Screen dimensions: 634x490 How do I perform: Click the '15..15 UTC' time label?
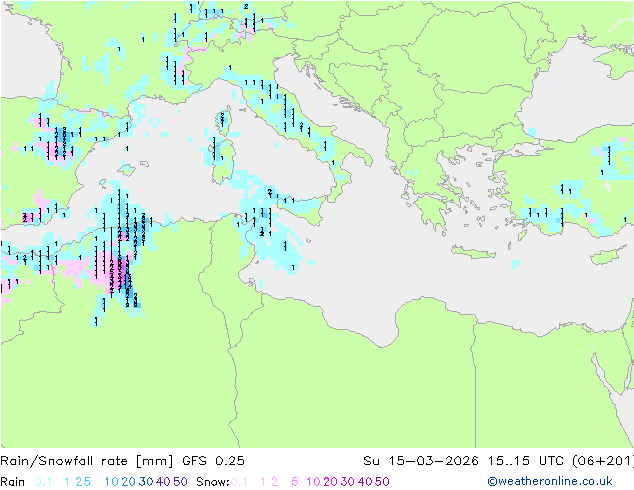pos(526,461)
